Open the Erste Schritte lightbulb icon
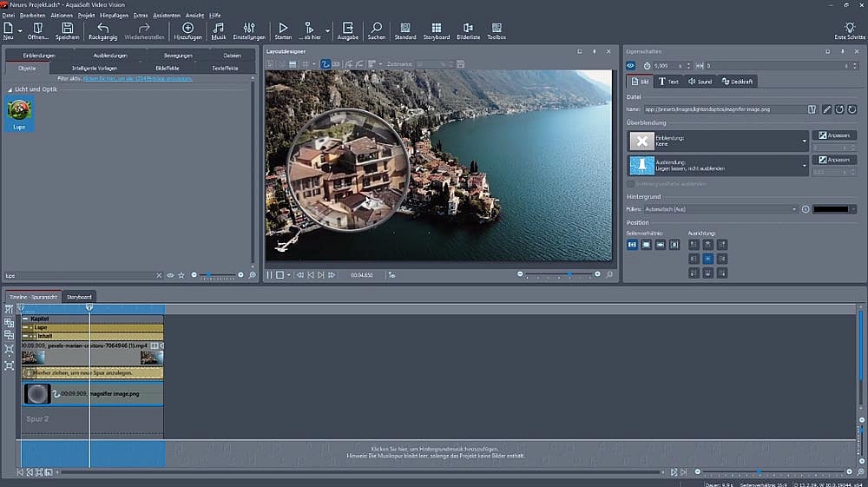The height and width of the screenshot is (487, 868). tap(849, 29)
